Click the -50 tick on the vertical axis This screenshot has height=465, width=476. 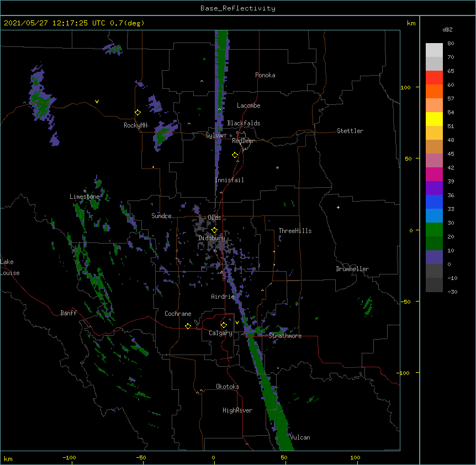point(405,302)
